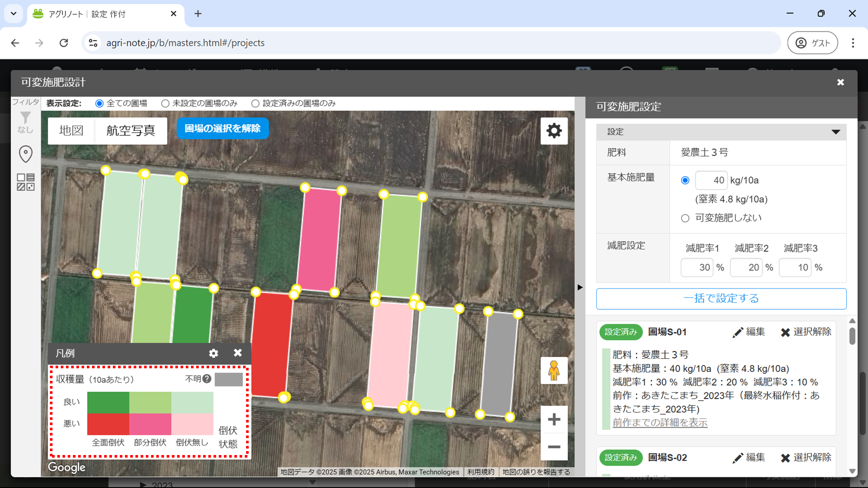Open legend settings gear icon
Image resolution: width=868 pixels, height=488 pixels.
click(x=213, y=353)
